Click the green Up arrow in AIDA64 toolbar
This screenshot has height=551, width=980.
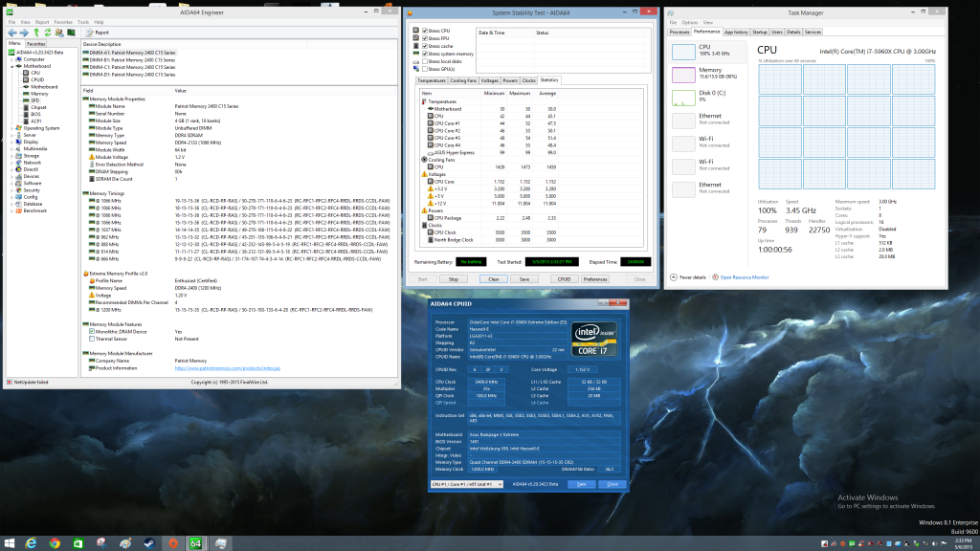pyautogui.click(x=36, y=33)
